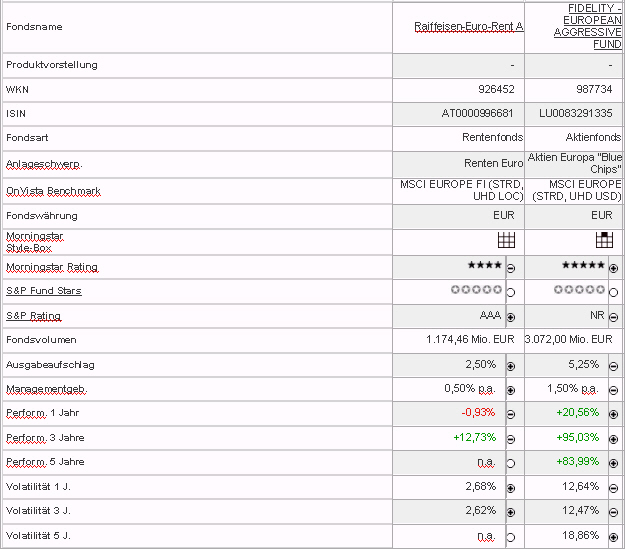Click the minus indicator beside 12,47% volatility
The width and height of the screenshot is (625, 549).
(x=613, y=512)
